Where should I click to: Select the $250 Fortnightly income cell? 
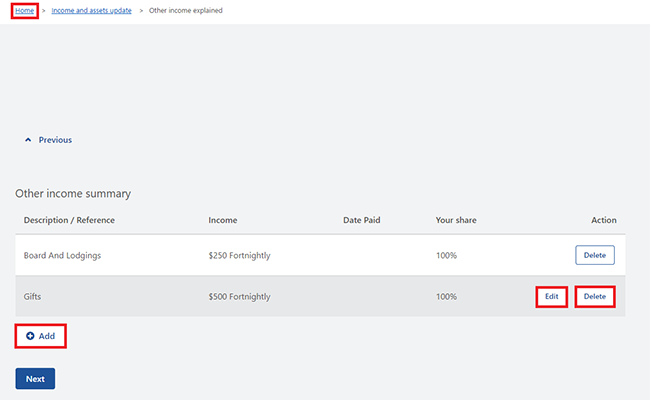[239, 255]
